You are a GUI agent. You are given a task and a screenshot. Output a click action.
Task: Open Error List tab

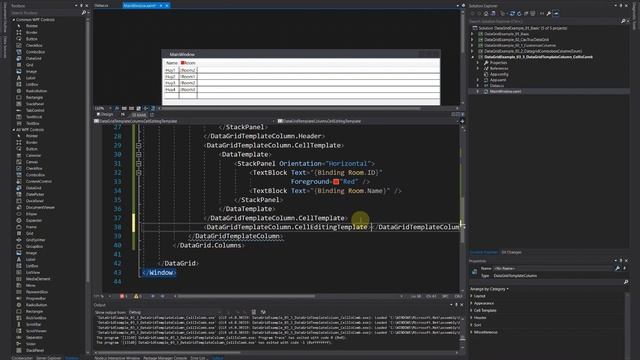coord(198,358)
